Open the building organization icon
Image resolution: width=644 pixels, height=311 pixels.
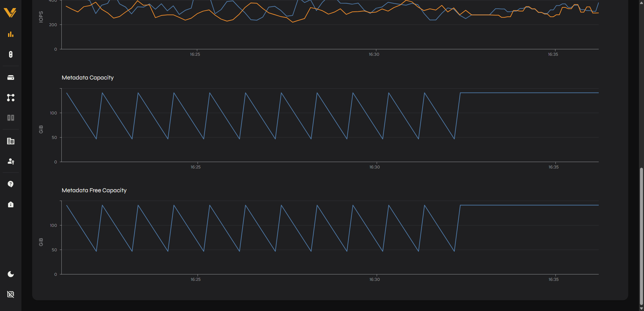[x=11, y=141]
